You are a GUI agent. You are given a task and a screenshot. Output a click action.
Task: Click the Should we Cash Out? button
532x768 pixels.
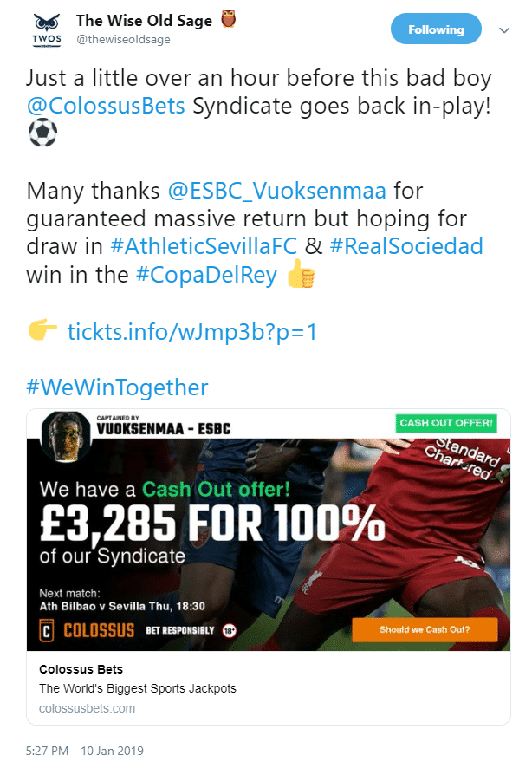[425, 630]
